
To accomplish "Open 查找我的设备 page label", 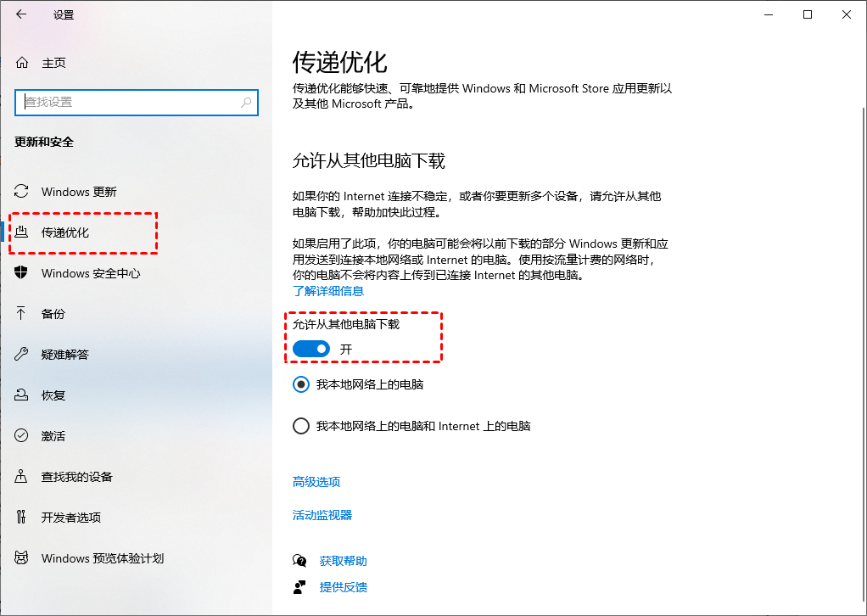I will 77,477.
